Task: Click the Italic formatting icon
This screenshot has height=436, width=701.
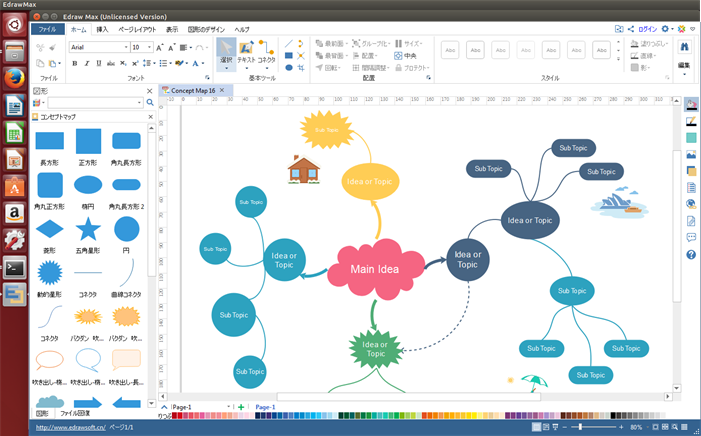Action: pyautogui.click(x=86, y=63)
